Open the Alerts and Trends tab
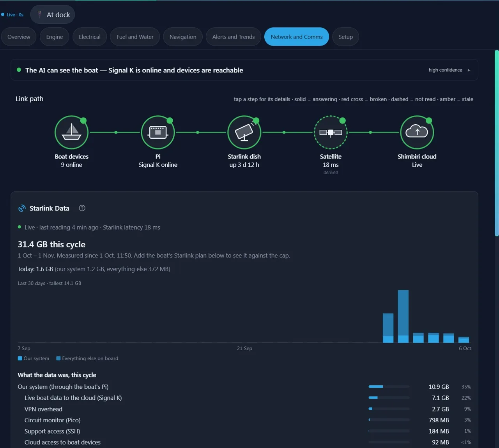This screenshot has width=499, height=448. pyautogui.click(x=234, y=37)
